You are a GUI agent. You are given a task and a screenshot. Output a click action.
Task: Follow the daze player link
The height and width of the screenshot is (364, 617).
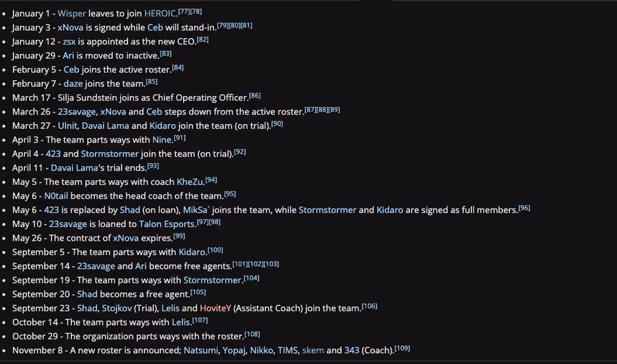[x=74, y=84]
